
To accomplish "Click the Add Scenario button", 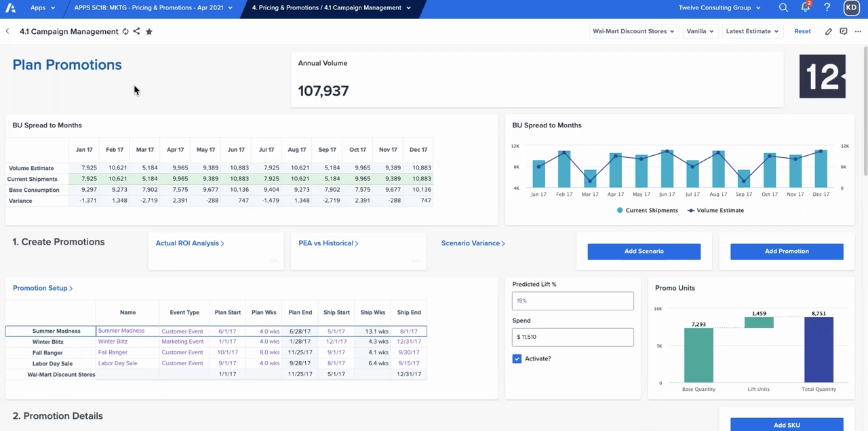I will [x=644, y=251].
